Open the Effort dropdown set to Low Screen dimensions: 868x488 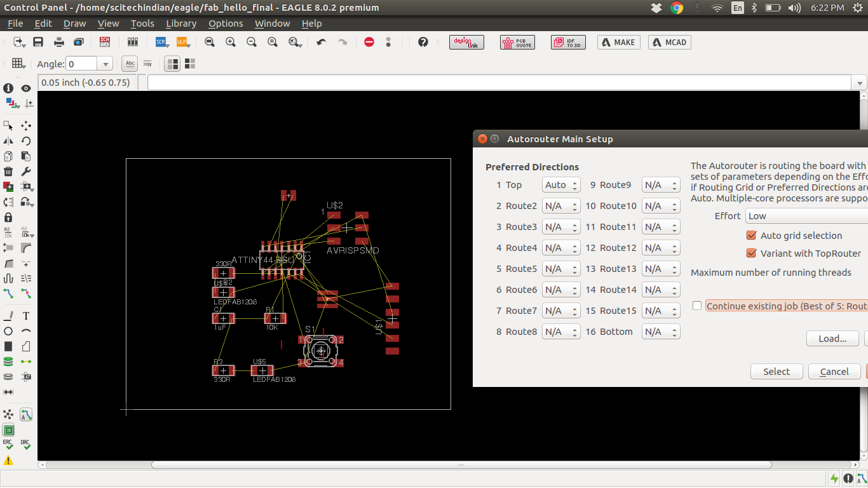(806, 216)
